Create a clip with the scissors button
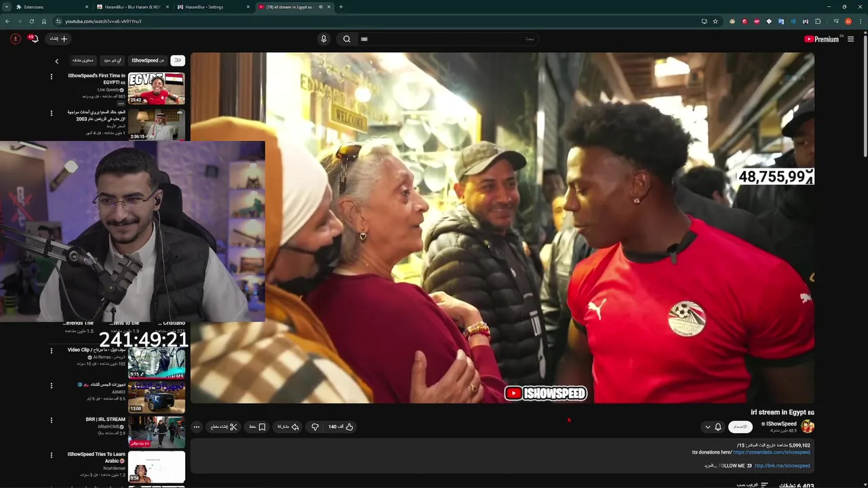The width and height of the screenshot is (868, 488). (224, 427)
